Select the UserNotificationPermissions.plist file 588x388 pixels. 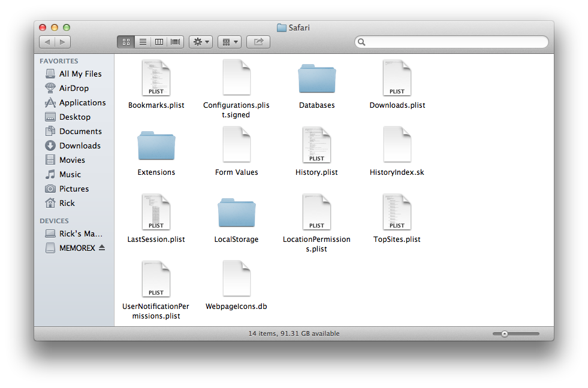click(x=156, y=290)
